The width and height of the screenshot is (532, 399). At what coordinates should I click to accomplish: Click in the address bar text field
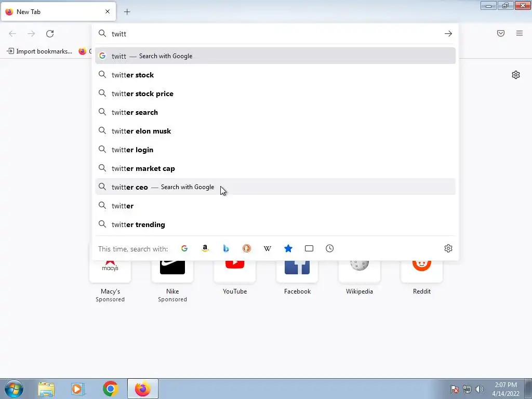point(275,34)
